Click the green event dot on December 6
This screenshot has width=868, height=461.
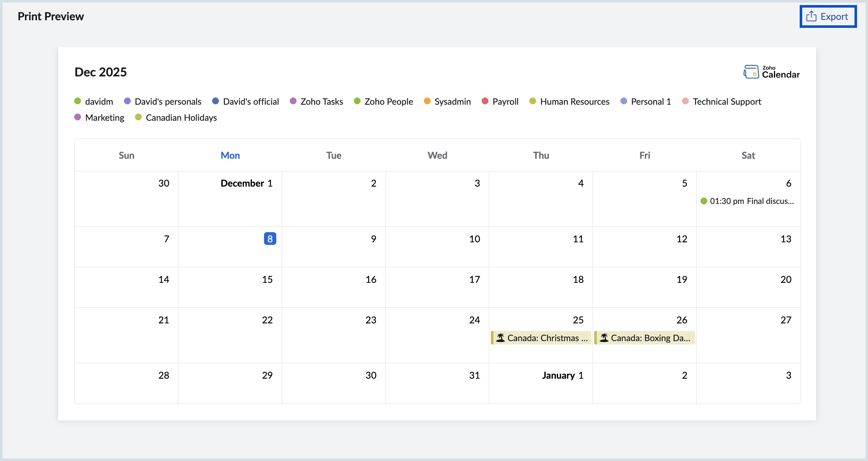click(x=704, y=201)
